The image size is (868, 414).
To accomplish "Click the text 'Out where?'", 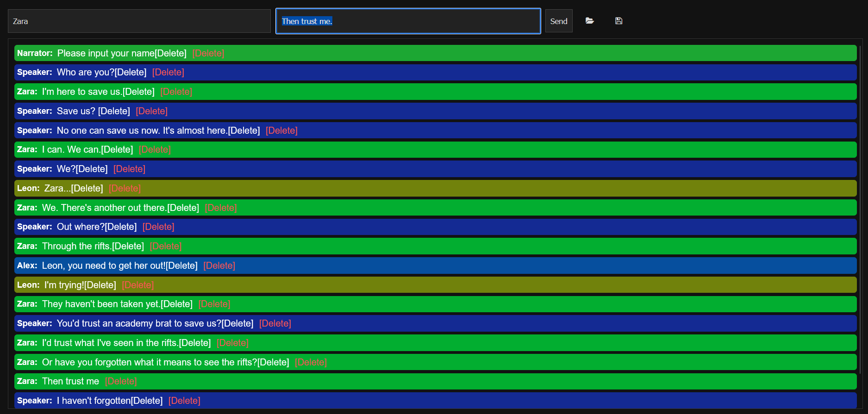I will tap(81, 227).
